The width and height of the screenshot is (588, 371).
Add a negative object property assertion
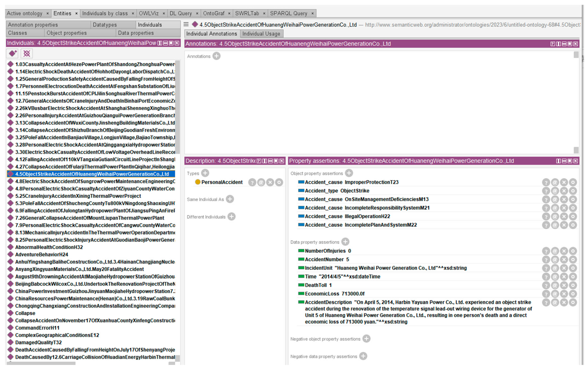coord(366,339)
